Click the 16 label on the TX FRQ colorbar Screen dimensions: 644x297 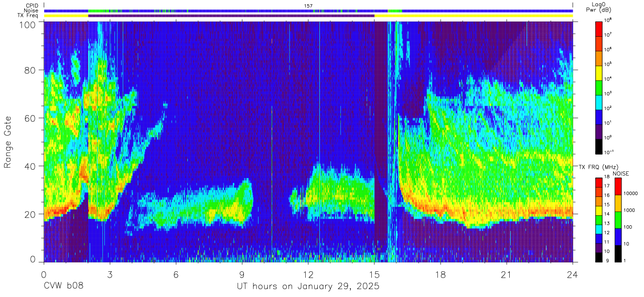tap(607, 195)
